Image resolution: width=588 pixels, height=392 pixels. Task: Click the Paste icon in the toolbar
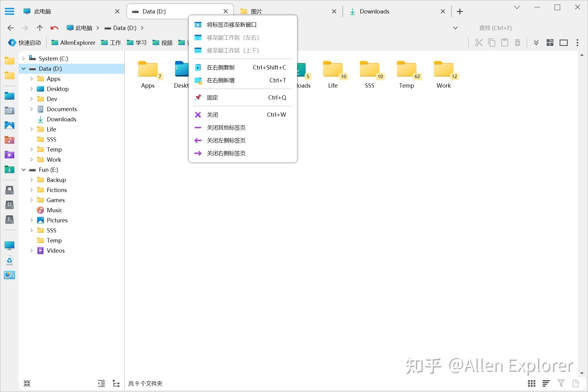pos(505,43)
